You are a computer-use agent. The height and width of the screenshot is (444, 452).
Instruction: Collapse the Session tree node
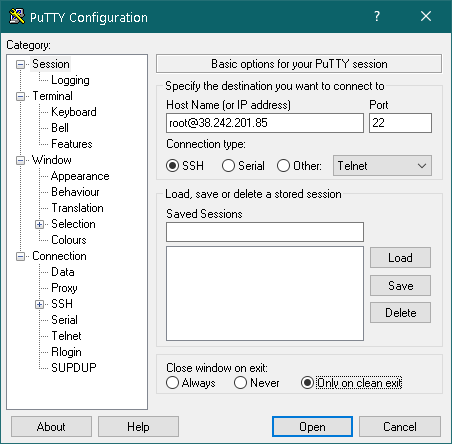pyautogui.click(x=20, y=64)
